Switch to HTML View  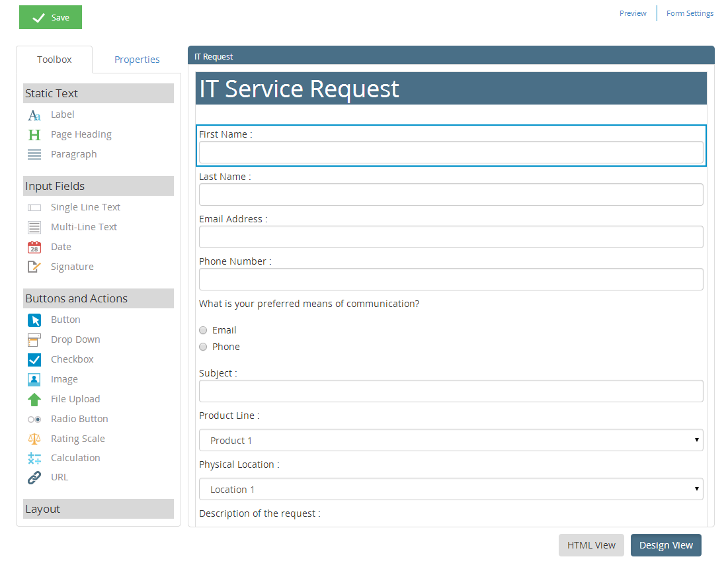(x=591, y=545)
